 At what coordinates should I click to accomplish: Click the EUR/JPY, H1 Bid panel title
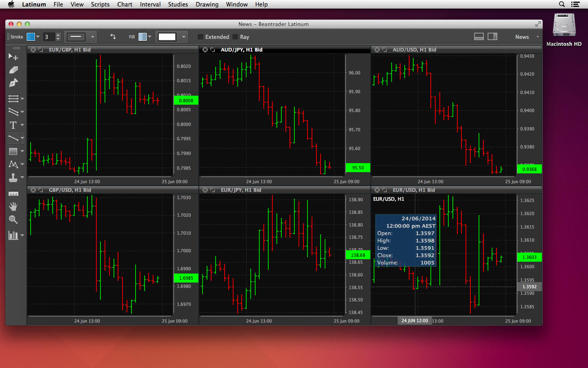(241, 190)
